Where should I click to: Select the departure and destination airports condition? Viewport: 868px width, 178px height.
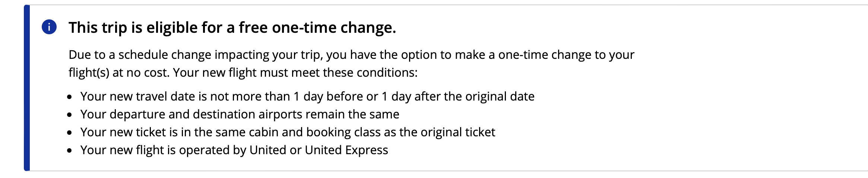[240, 114]
